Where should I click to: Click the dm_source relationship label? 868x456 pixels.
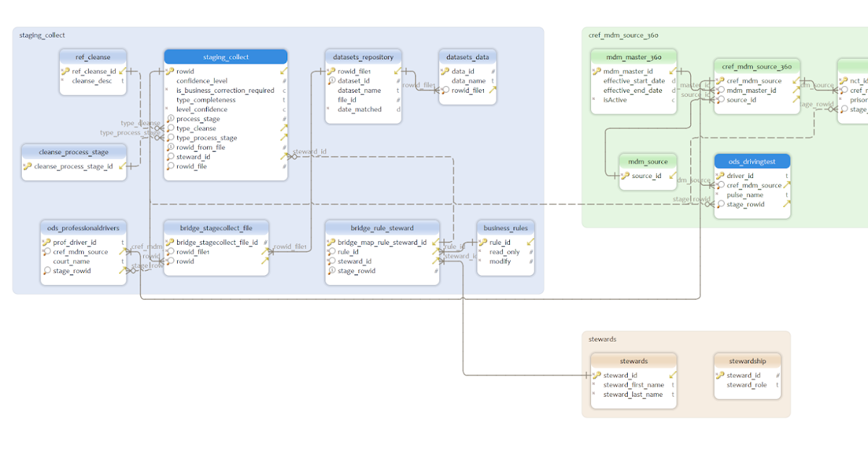694,180
